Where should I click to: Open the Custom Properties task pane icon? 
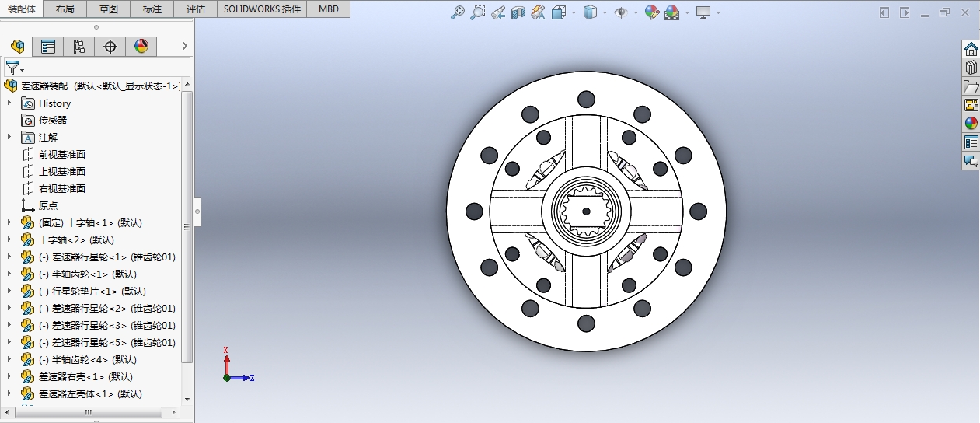971,142
